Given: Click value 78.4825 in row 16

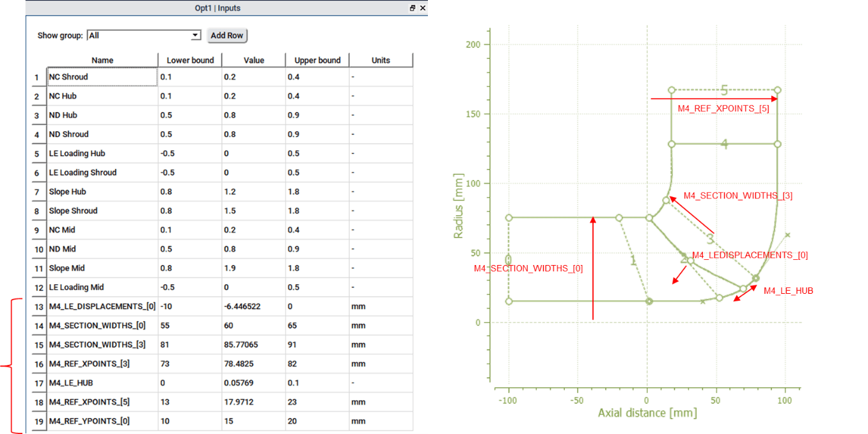Looking at the screenshot, I should click(253, 364).
